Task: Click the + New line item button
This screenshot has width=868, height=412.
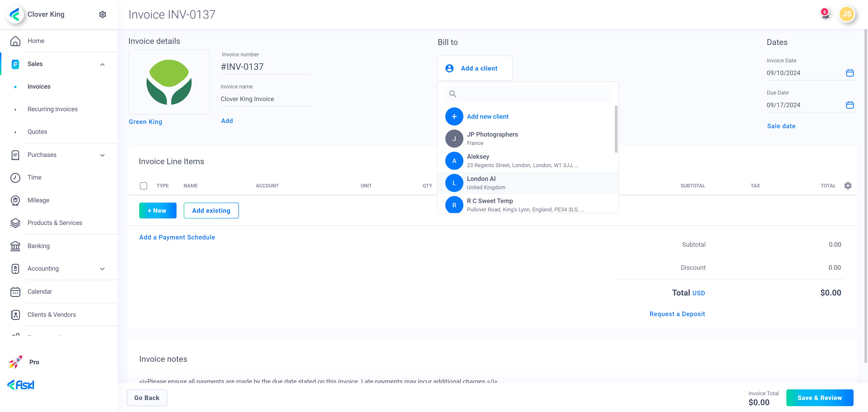Action: 158,210
